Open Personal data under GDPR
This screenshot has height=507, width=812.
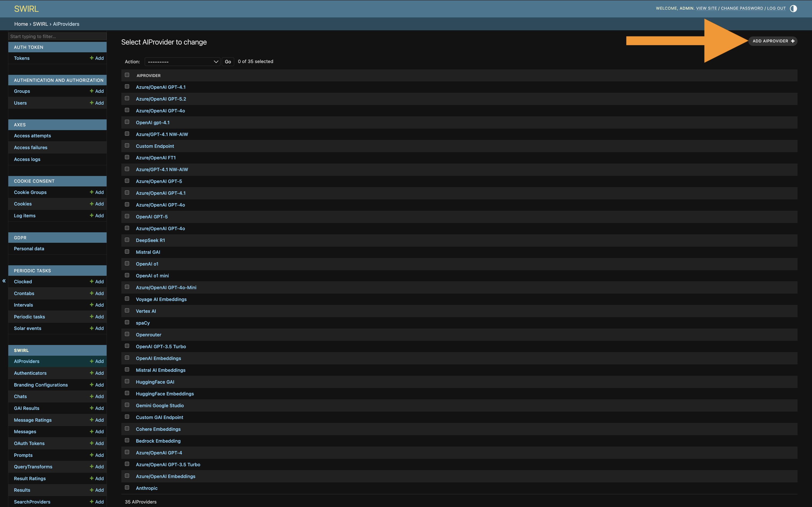29,248
